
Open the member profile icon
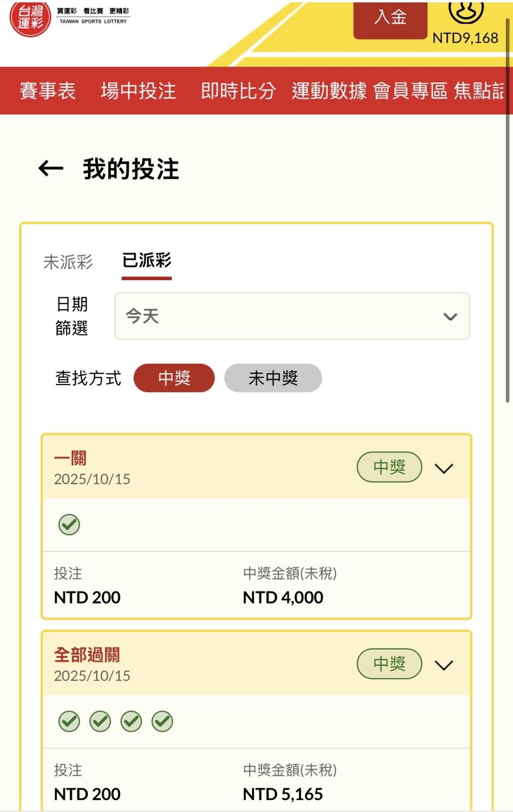pos(465,12)
